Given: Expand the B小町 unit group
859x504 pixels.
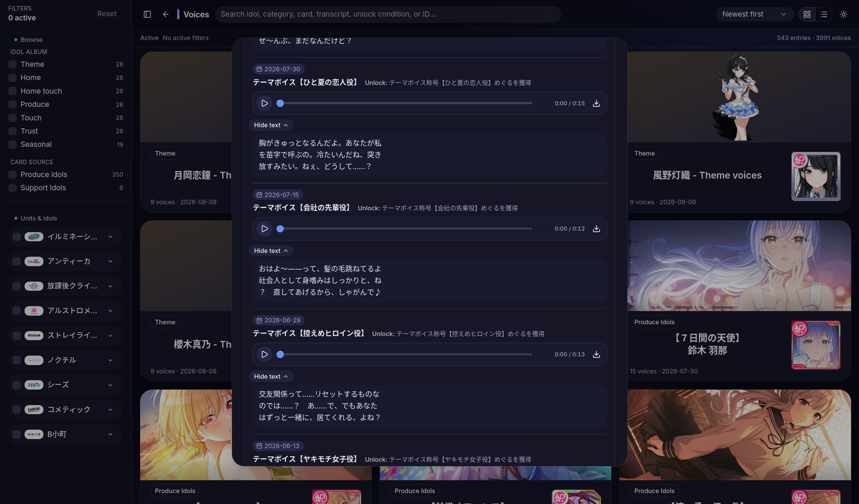Looking at the screenshot, I should [110, 434].
